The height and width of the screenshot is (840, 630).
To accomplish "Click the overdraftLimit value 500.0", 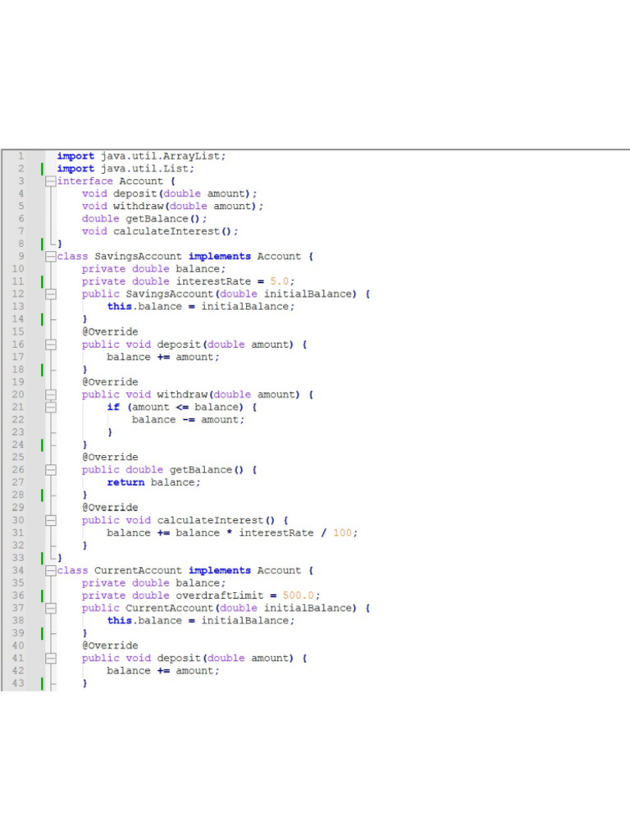I will (x=299, y=596).
